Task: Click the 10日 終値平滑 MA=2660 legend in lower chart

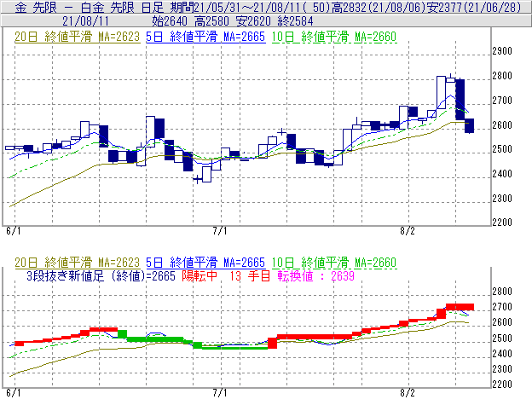Action: click(x=334, y=263)
